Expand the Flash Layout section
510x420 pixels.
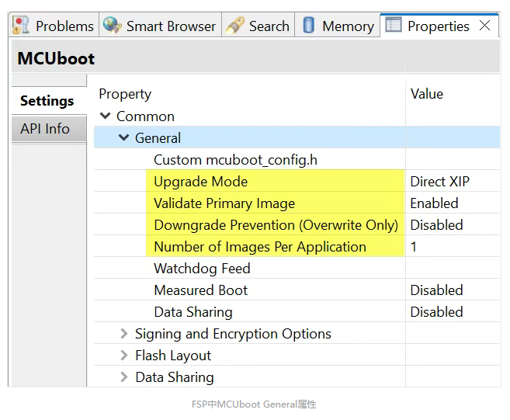click(x=124, y=356)
